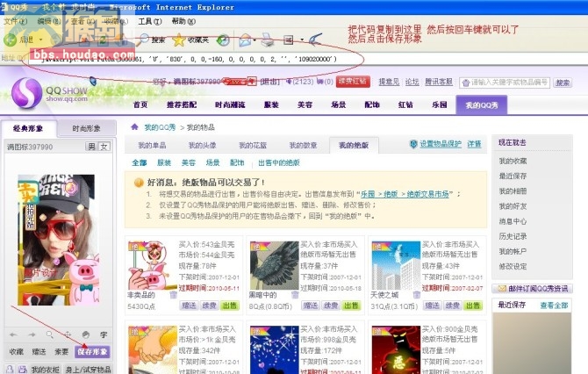
Task: Click the 搜索 button beside search box
Action: [563, 83]
